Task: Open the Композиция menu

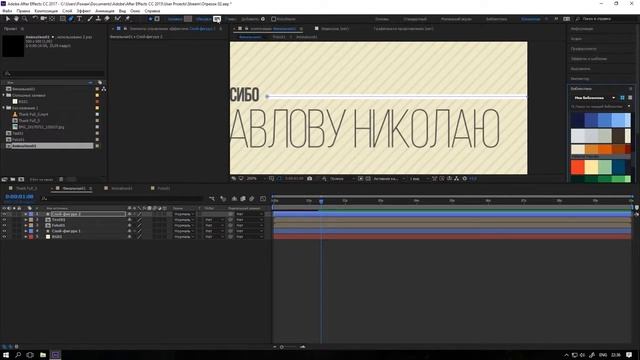Action: pyautogui.click(x=46, y=11)
